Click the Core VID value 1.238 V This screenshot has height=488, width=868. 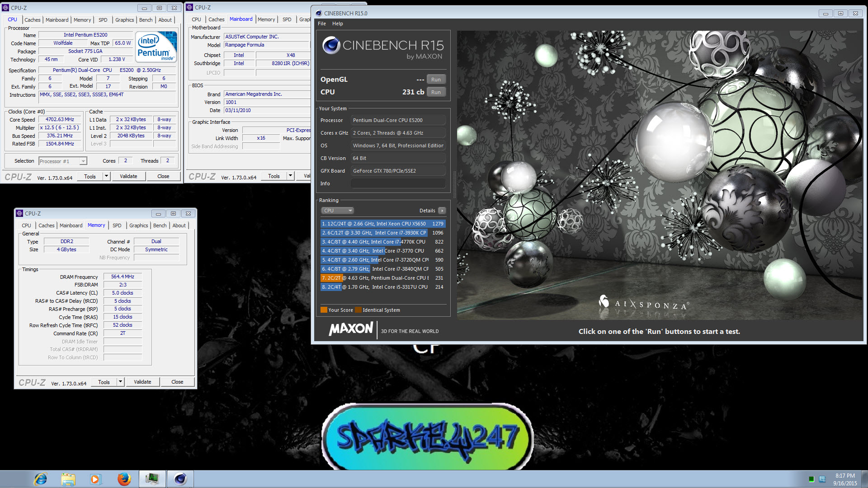coord(117,59)
